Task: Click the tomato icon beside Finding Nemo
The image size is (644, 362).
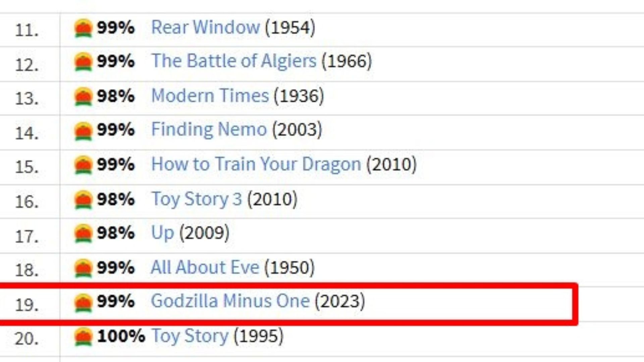Action: tap(83, 131)
